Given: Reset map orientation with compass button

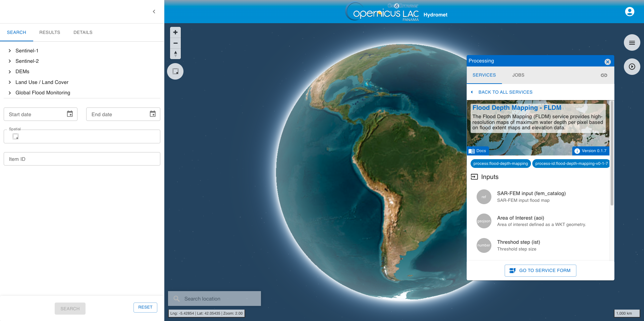Looking at the screenshot, I should click(x=175, y=54).
